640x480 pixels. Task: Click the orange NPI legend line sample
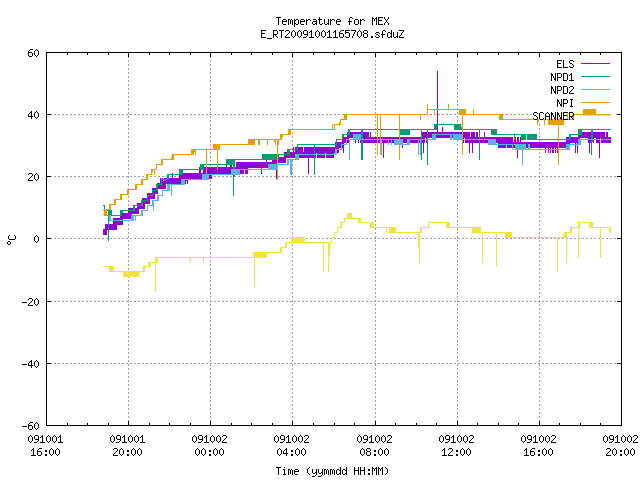(x=595, y=102)
